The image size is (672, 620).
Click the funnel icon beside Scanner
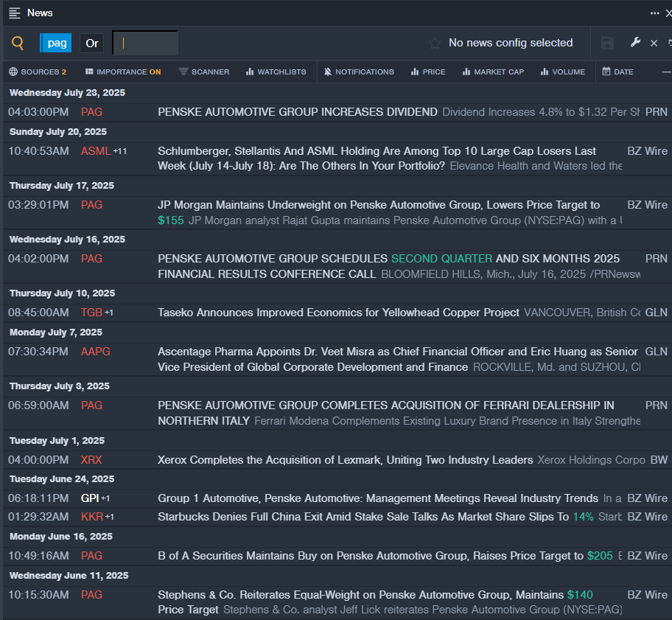coord(183,72)
